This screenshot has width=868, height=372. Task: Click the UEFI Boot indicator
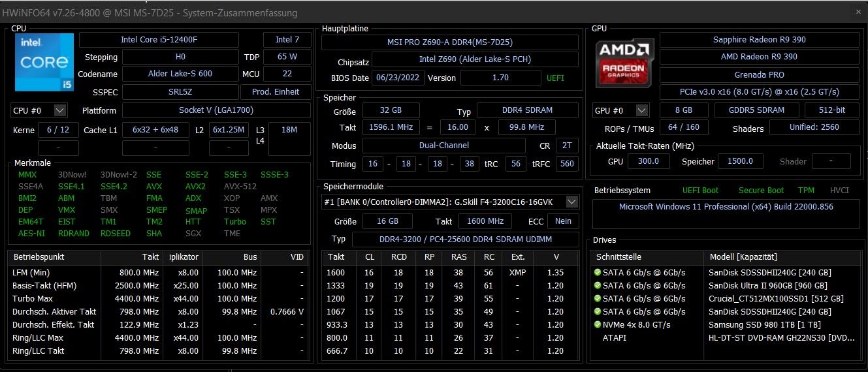700,191
